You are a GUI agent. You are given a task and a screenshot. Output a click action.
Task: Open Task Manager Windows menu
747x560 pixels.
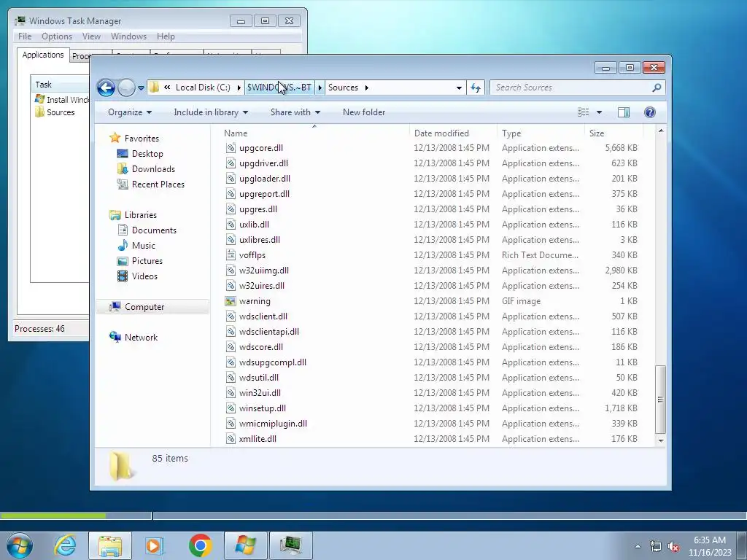128,36
